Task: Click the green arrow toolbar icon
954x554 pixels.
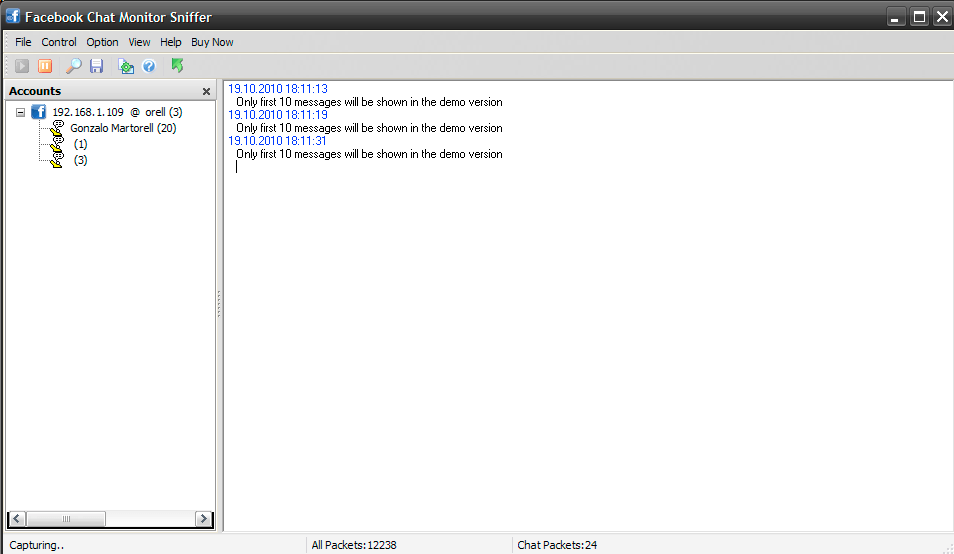Action: pos(178,65)
